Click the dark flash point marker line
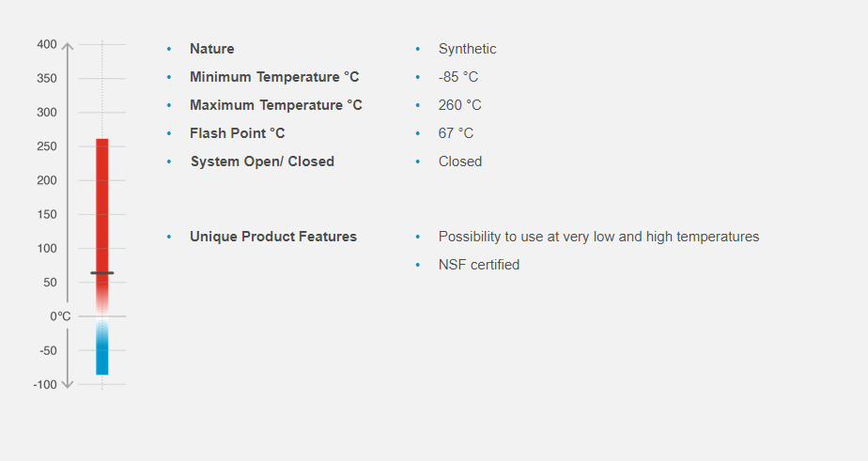The image size is (868, 461). pyautogui.click(x=102, y=273)
